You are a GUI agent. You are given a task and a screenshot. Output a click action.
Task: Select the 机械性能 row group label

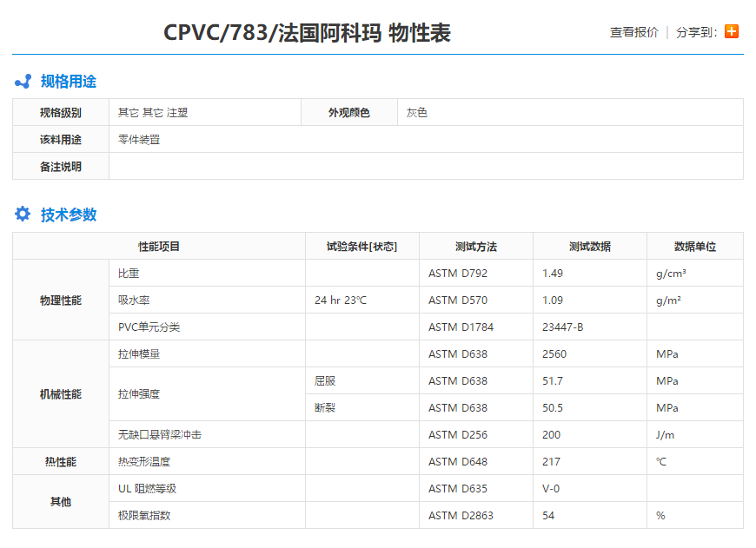[x=60, y=393]
